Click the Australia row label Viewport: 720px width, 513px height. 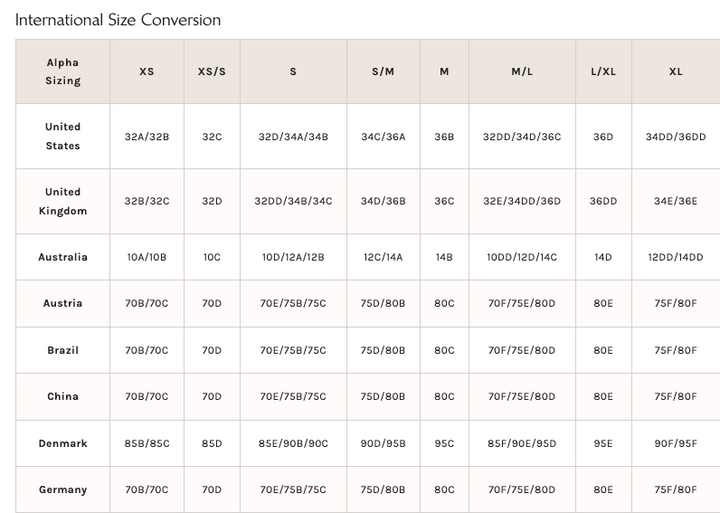(62, 257)
